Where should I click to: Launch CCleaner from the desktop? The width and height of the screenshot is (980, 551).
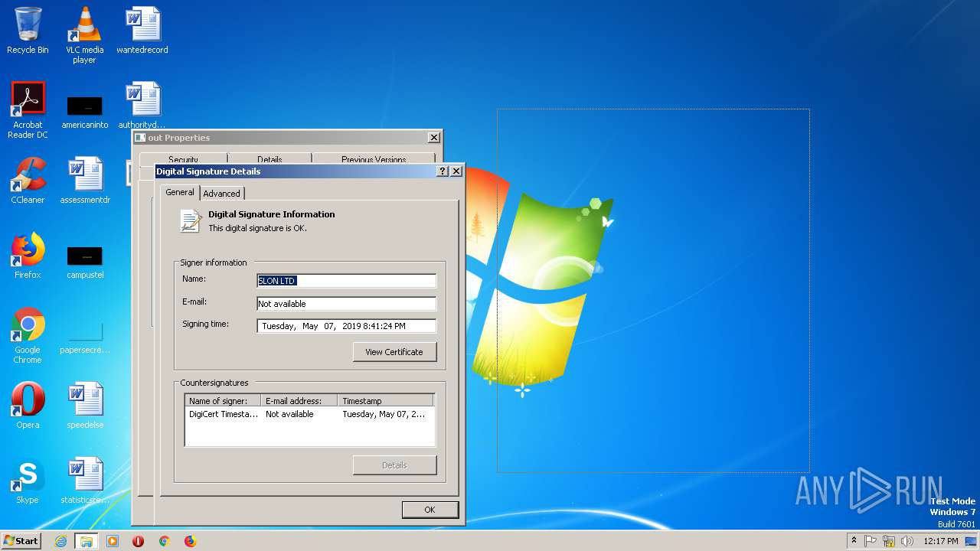tap(28, 181)
